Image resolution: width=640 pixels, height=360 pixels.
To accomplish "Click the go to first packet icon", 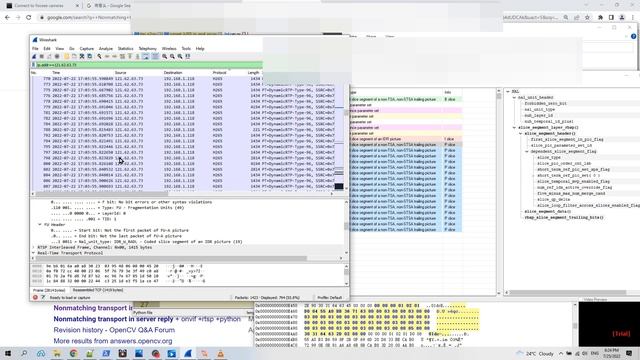I will [x=130, y=56].
